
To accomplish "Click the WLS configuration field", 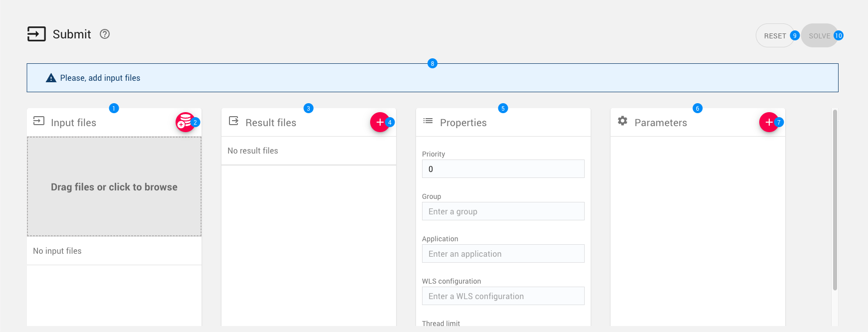I will tap(503, 296).
